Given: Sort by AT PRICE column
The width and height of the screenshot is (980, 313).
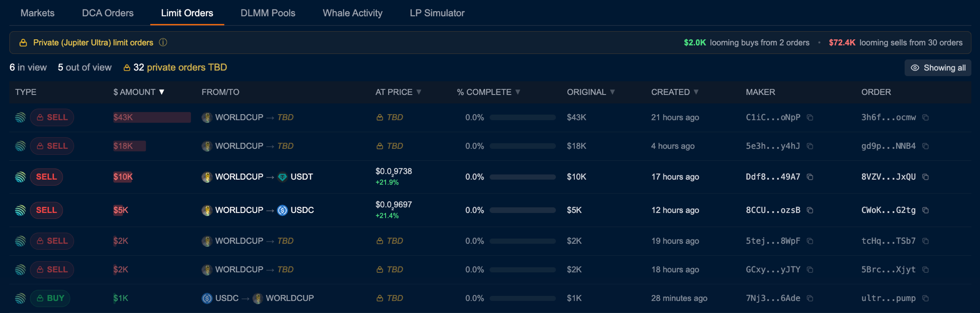Looking at the screenshot, I should [x=398, y=92].
